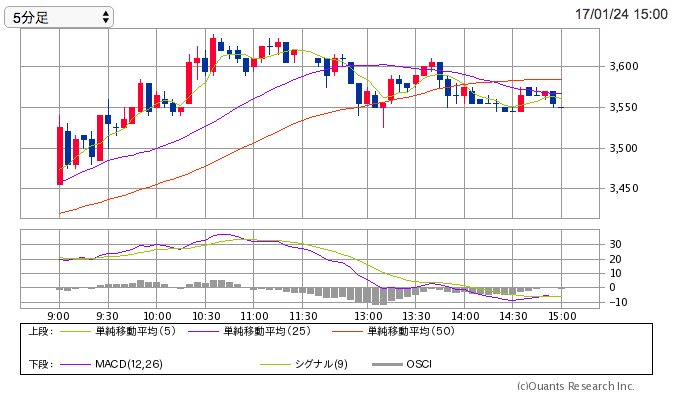The width and height of the screenshot is (675, 402).
Task: Click the 11:30 time axis label
Action: click(303, 316)
